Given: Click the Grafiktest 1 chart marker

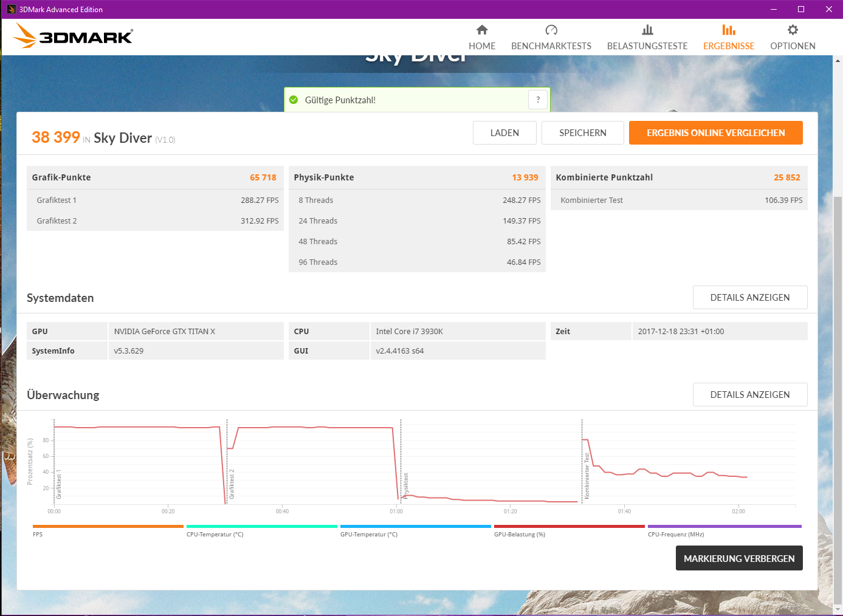Looking at the screenshot, I should click(59, 485).
